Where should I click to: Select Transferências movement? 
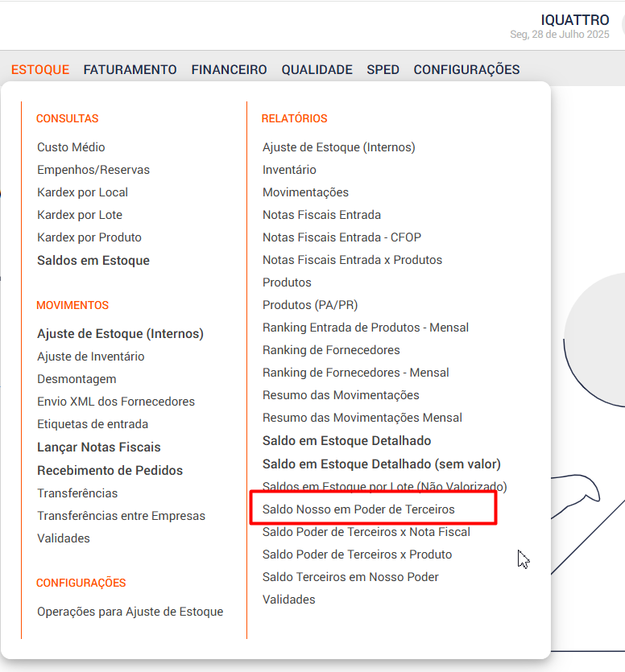pyautogui.click(x=77, y=493)
